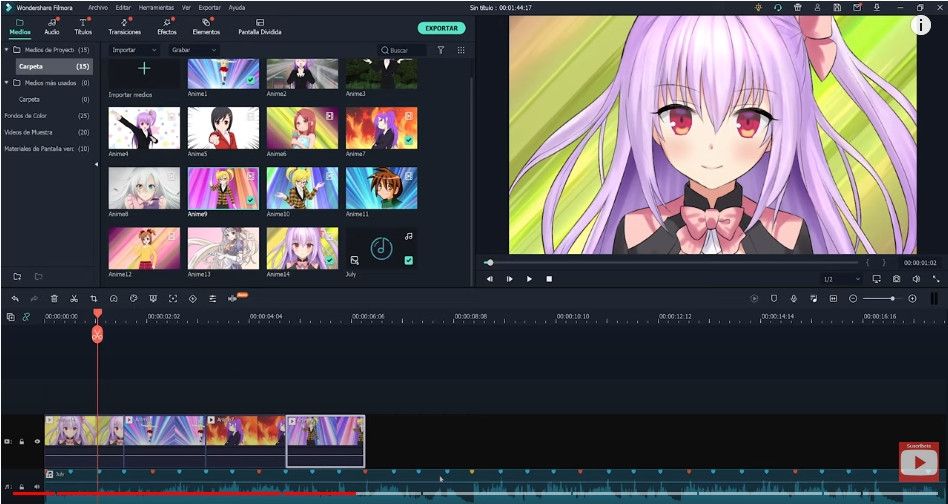
Task: Click the filter icon beside search box
Action: coord(440,50)
